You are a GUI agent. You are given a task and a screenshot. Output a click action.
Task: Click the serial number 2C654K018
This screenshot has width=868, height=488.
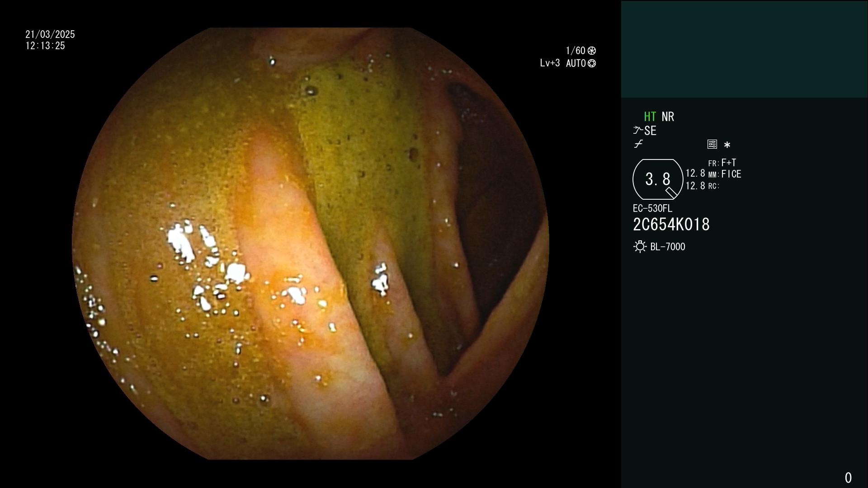pos(671,225)
